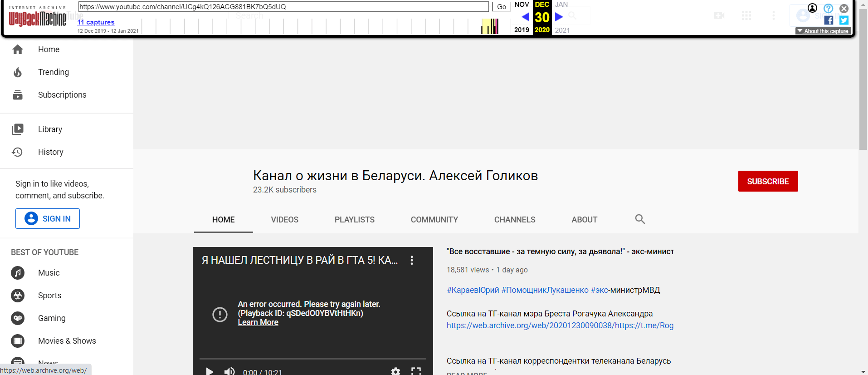Mute the video player volume
Screen dimensions: 868x375
coord(229,371)
